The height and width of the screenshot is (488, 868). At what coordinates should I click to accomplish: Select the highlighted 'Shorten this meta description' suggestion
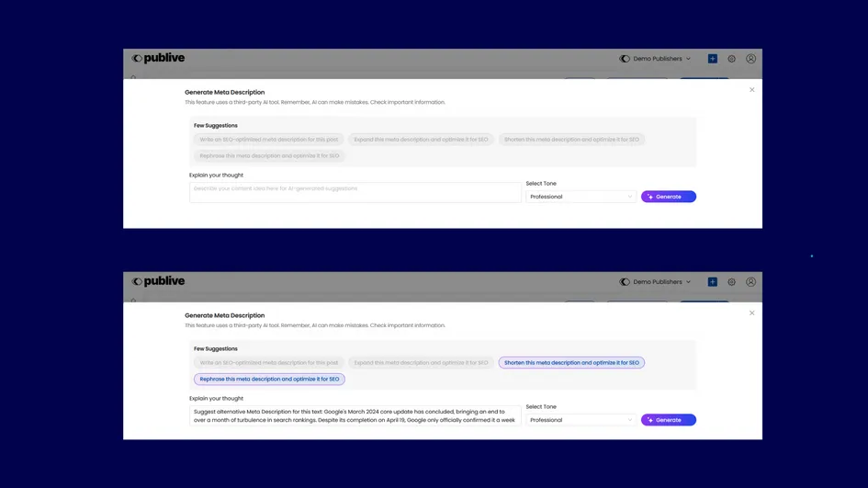tap(571, 363)
